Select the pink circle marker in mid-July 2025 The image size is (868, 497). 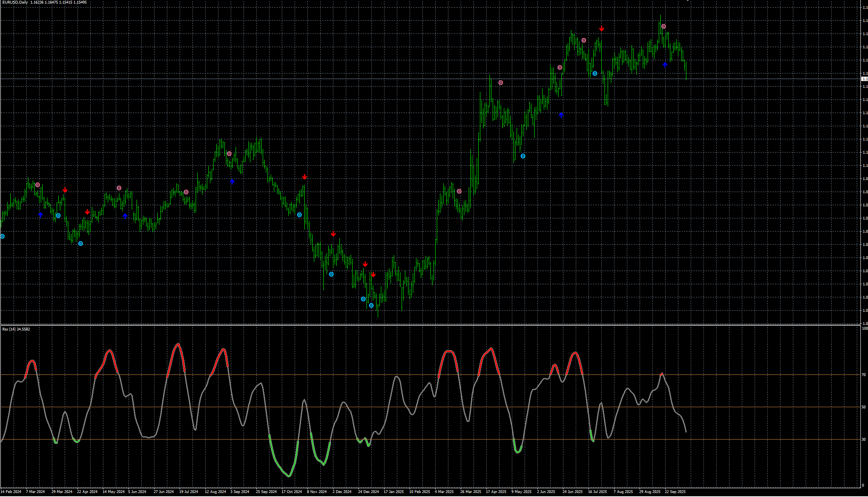pos(584,40)
